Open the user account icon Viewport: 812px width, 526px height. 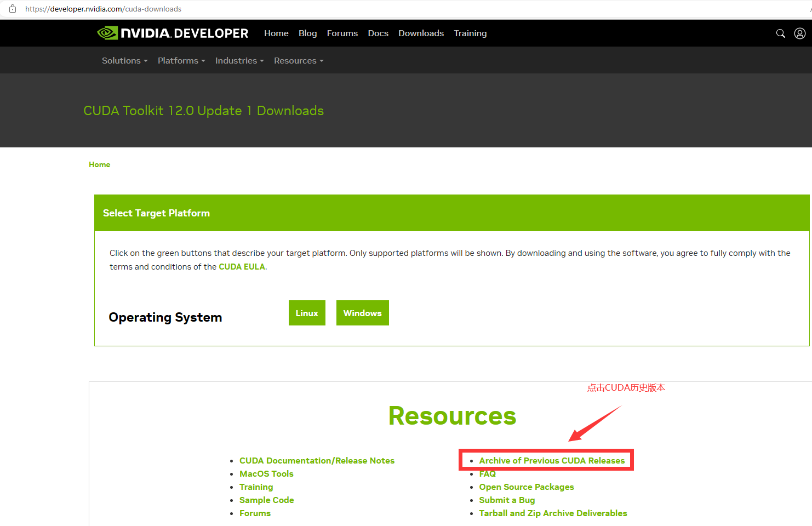pos(800,33)
